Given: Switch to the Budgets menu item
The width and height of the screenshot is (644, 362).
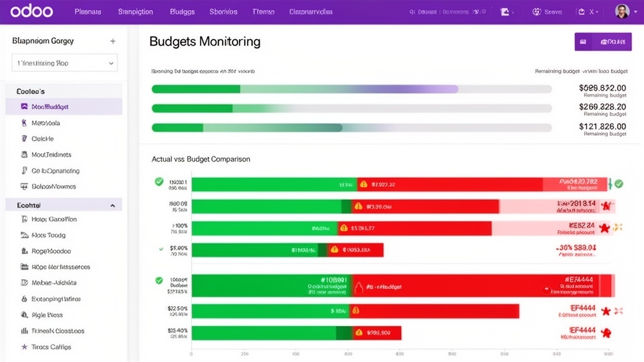Looking at the screenshot, I should pyautogui.click(x=182, y=11).
